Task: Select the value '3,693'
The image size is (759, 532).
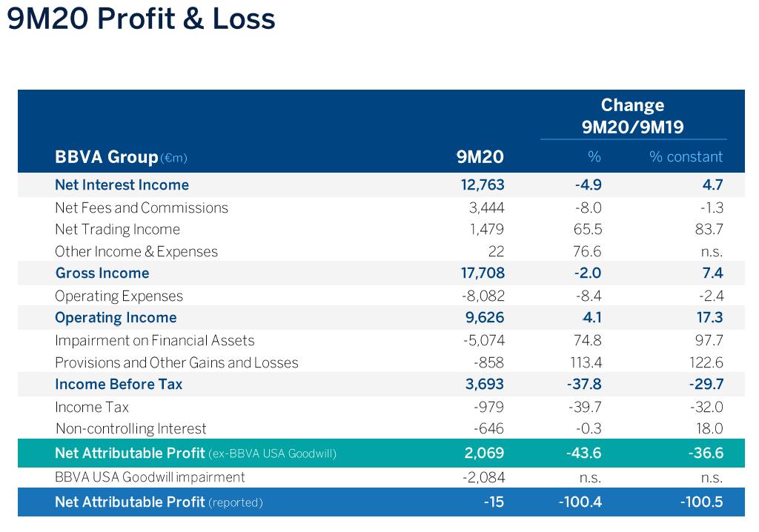Action: click(485, 385)
